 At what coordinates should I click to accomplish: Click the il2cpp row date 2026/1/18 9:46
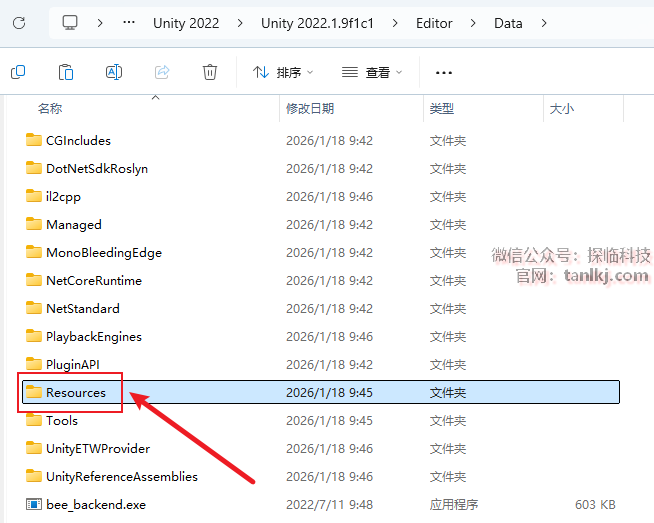329,196
